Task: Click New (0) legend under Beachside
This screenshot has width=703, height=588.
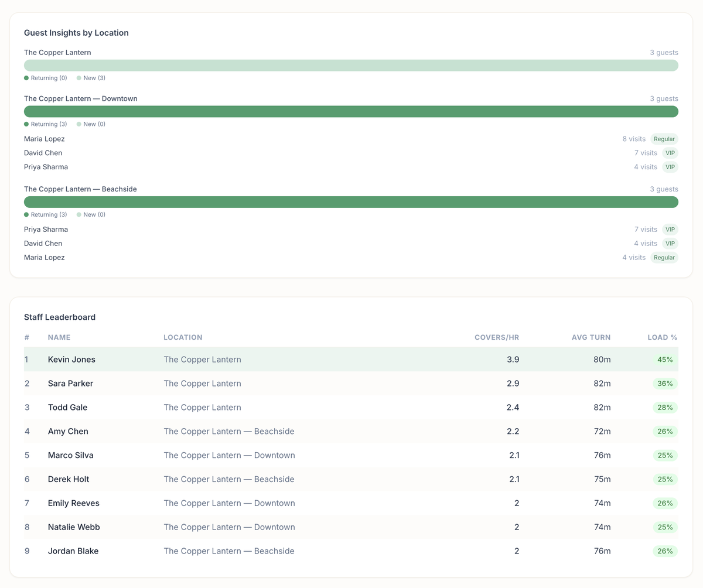Action: coord(91,214)
